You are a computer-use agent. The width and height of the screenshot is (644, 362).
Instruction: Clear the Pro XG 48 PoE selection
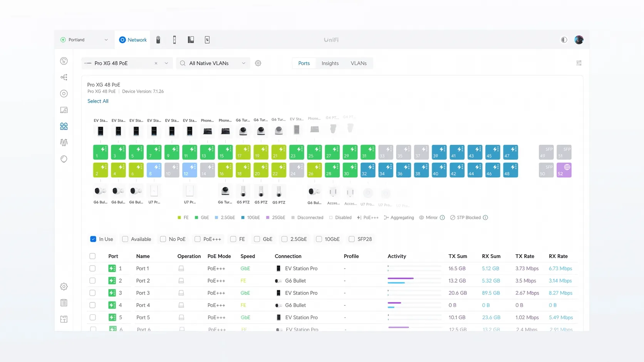pyautogui.click(x=156, y=63)
